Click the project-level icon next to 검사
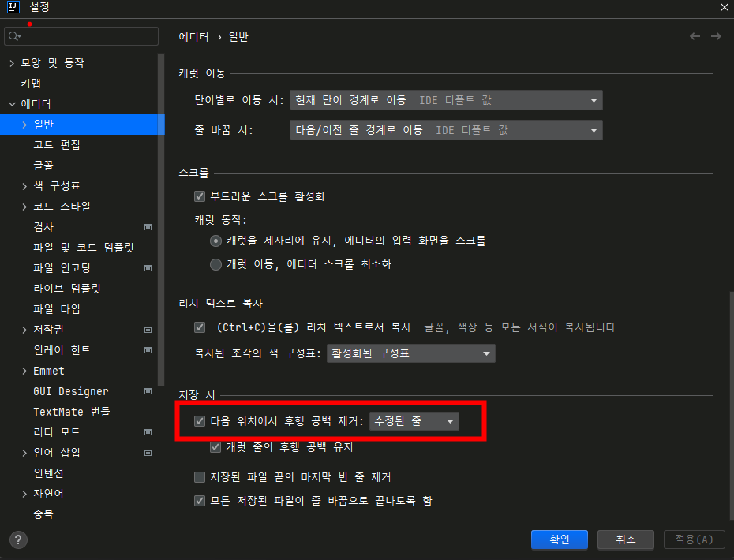734x560 pixels. tap(148, 227)
